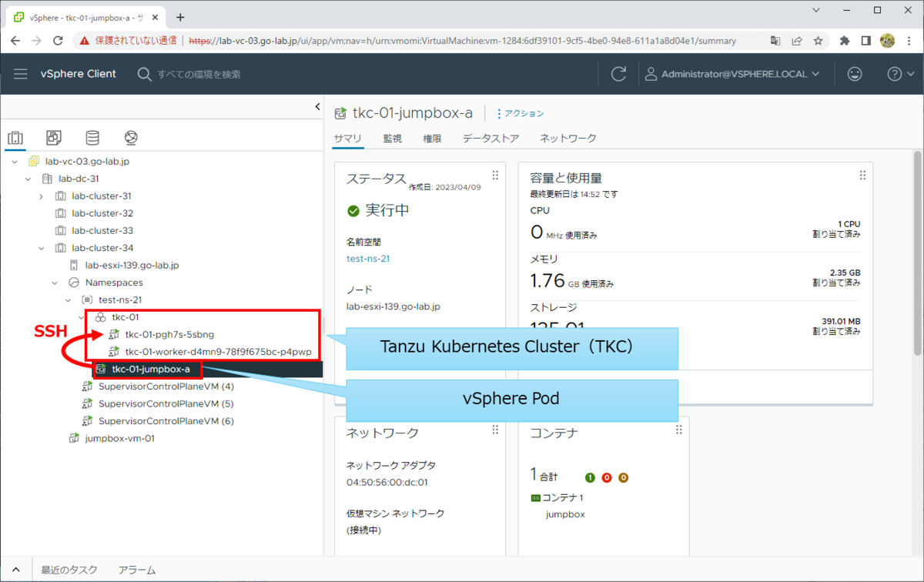This screenshot has height=582, width=924.
Task: Reload the browser page
Action: tap(59, 41)
